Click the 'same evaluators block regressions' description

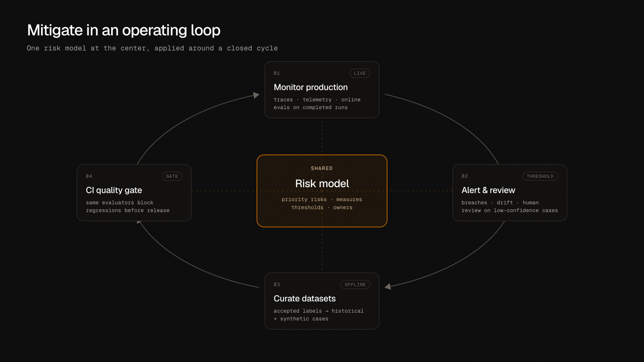click(x=127, y=206)
